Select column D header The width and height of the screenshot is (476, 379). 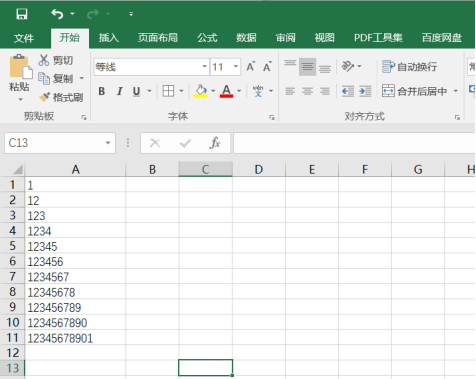259,169
